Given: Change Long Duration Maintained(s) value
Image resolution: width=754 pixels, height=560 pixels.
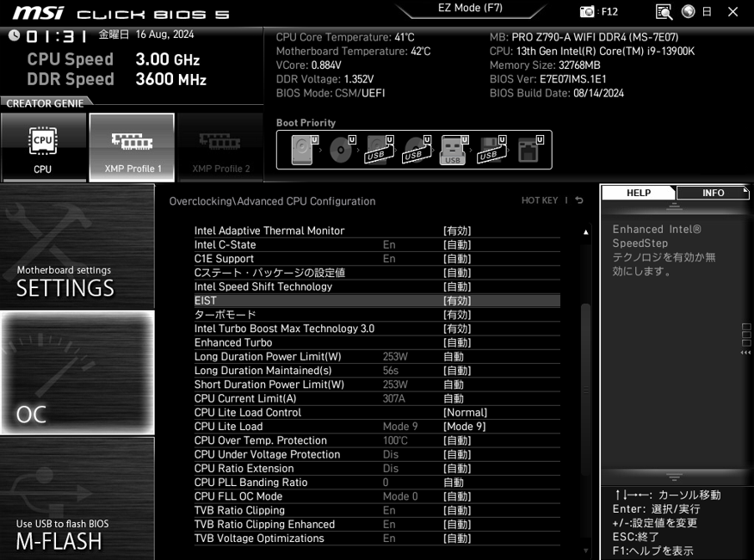Looking at the screenshot, I should tap(457, 370).
